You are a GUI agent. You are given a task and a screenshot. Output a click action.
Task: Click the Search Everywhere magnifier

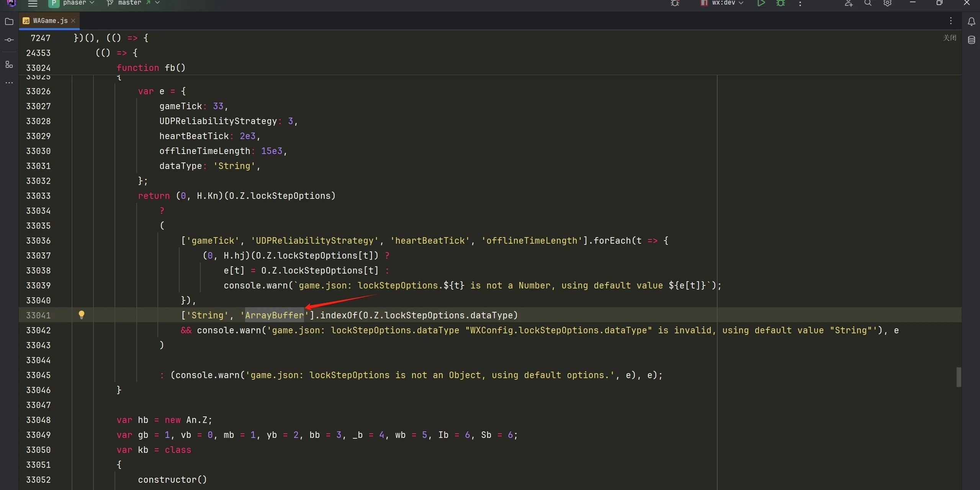[868, 3]
